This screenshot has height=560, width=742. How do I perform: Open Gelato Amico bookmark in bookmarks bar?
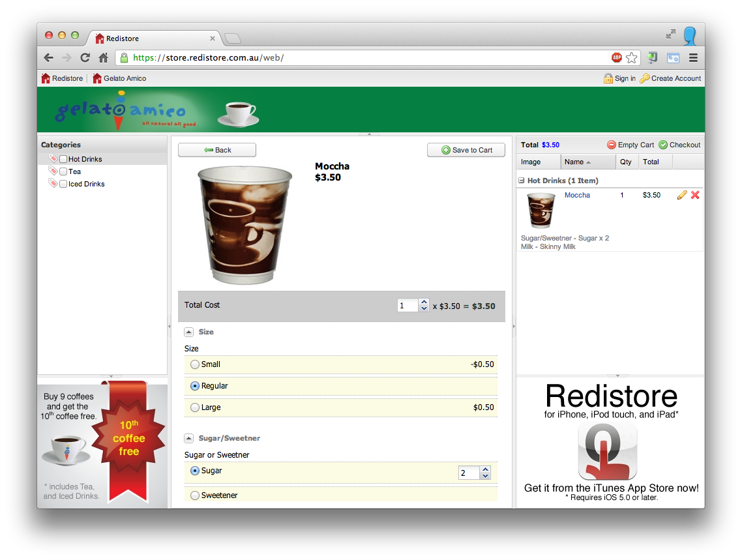[x=119, y=78]
